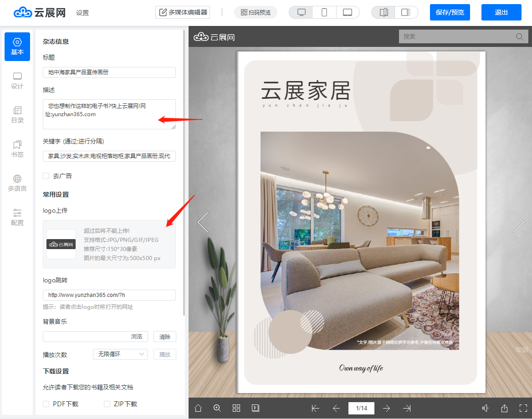The width and height of the screenshot is (532, 419).
Task: Open the 多语言 sidebar tab
Action: [x=17, y=183]
